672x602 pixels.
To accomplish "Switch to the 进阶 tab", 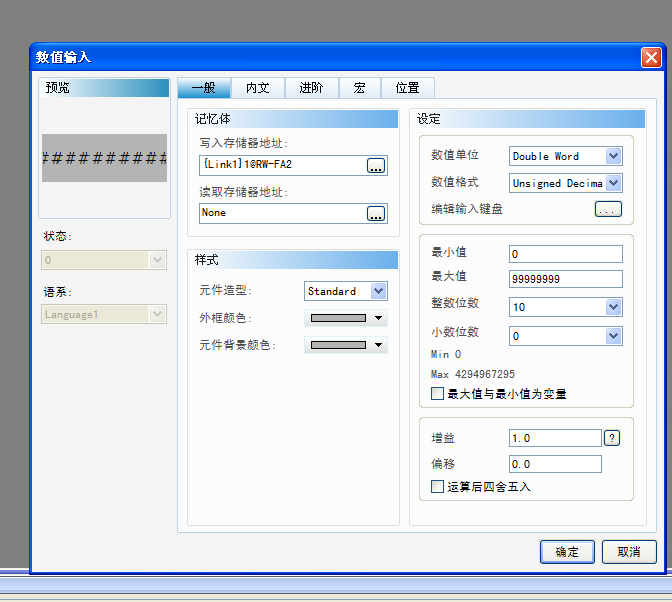I will (311, 88).
